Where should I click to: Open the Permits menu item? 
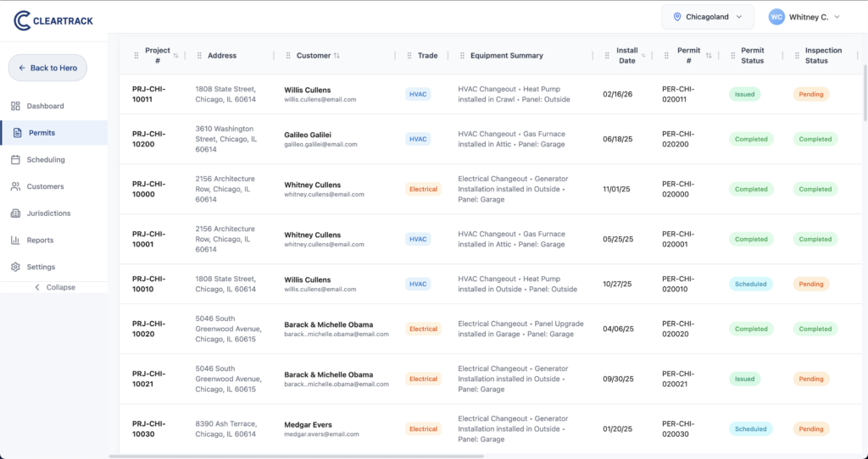click(x=42, y=133)
